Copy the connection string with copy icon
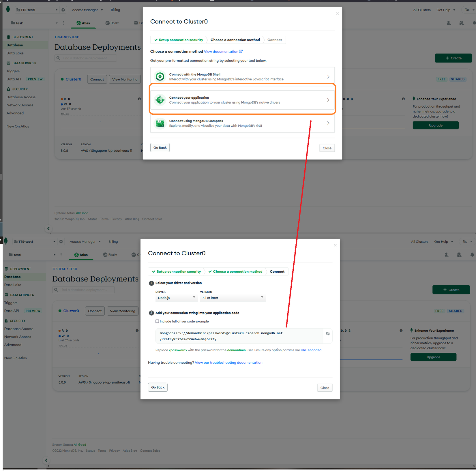This screenshot has width=476, height=471. 328,333
